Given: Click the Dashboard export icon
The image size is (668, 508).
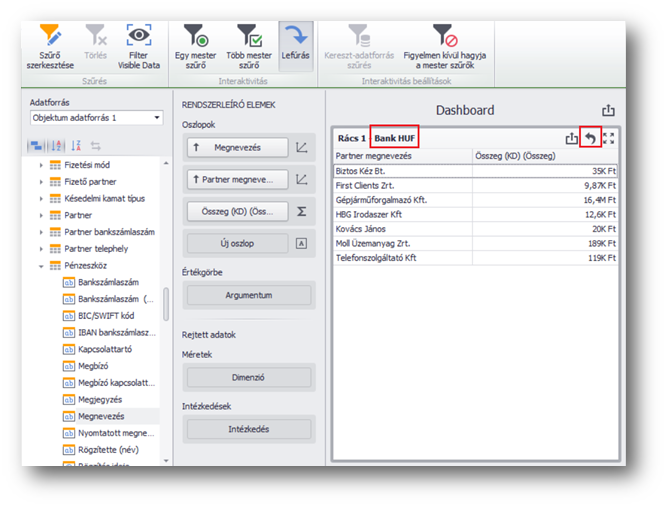Looking at the screenshot, I should (x=608, y=111).
